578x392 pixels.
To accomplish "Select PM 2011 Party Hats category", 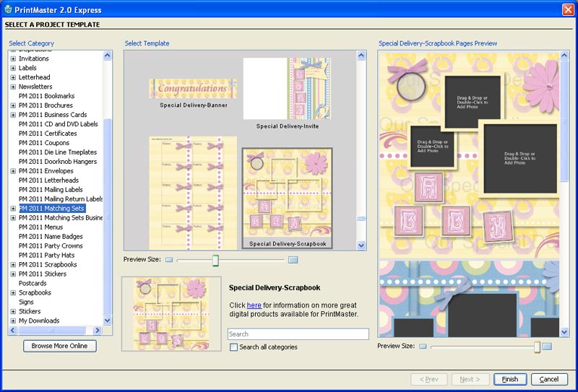I will coord(47,256).
